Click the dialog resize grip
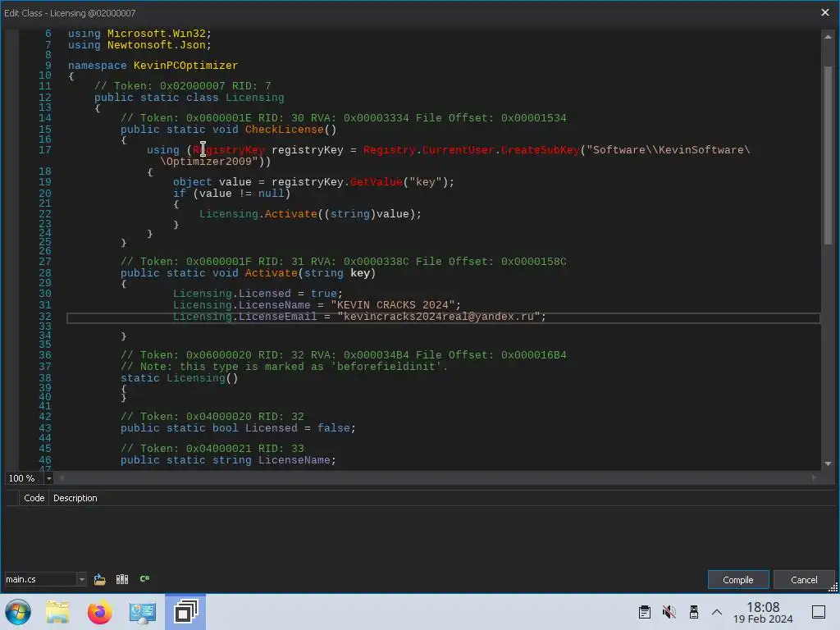The height and width of the screenshot is (630, 840). click(833, 587)
